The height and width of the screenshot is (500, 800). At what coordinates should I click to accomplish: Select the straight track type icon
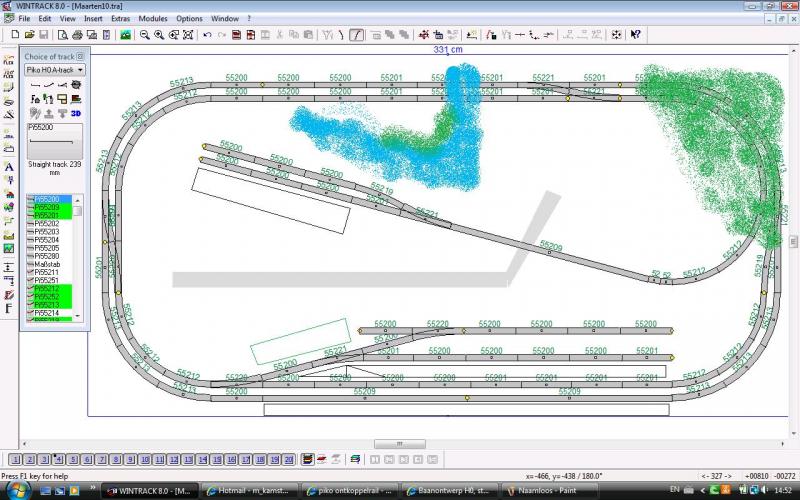35,85
